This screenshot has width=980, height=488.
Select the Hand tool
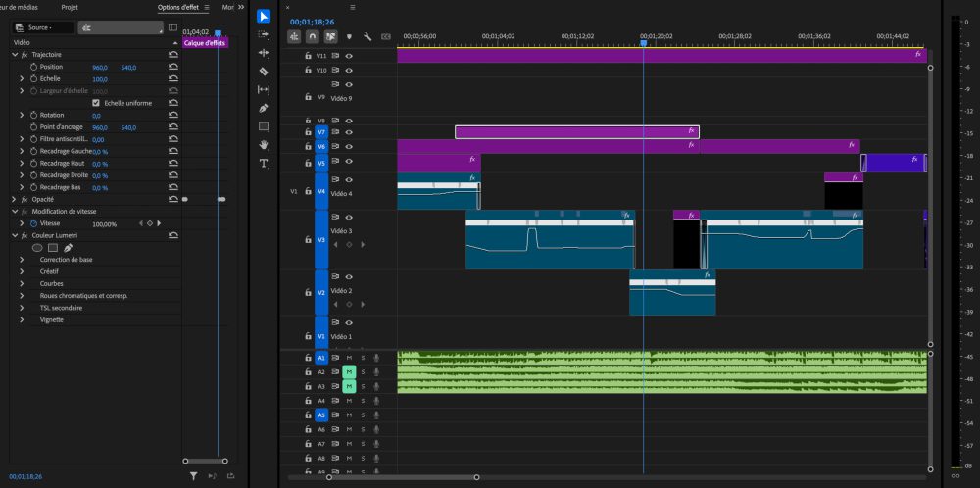click(264, 145)
